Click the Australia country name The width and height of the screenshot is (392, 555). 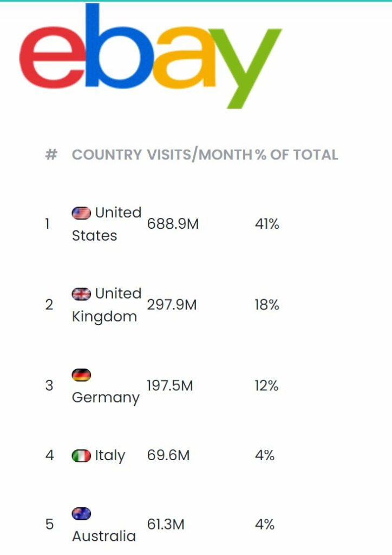104,536
